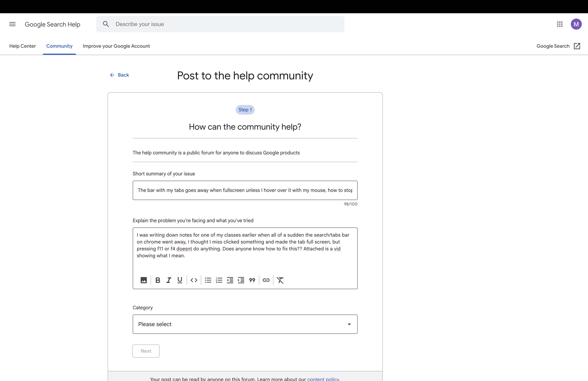588x381 pixels.
Task: Insert a numbered list
Action: pyautogui.click(x=219, y=280)
